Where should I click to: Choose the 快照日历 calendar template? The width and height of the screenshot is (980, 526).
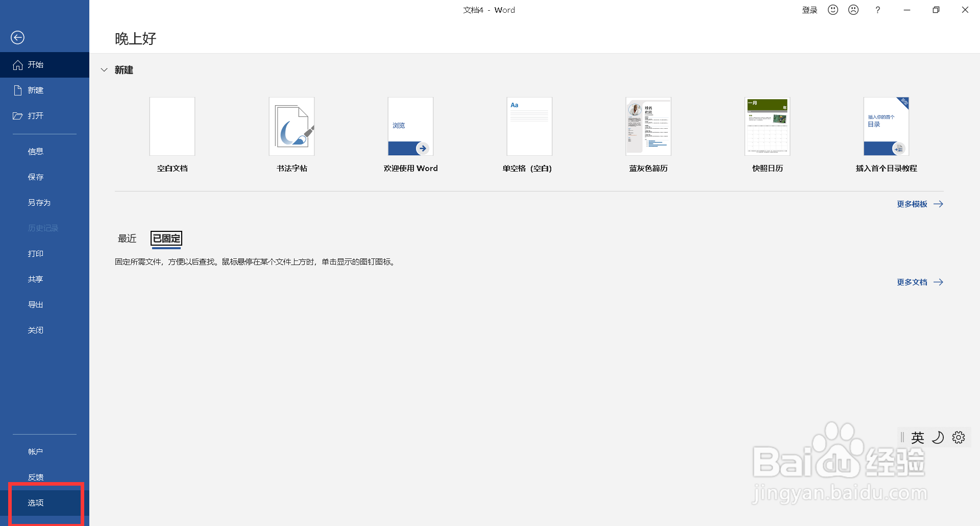[x=767, y=126]
